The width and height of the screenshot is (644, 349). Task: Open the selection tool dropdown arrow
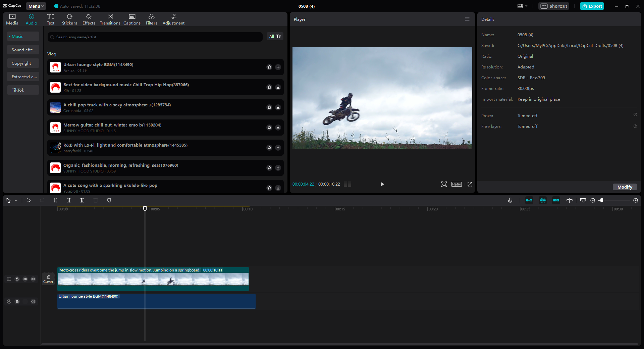pyautogui.click(x=15, y=200)
